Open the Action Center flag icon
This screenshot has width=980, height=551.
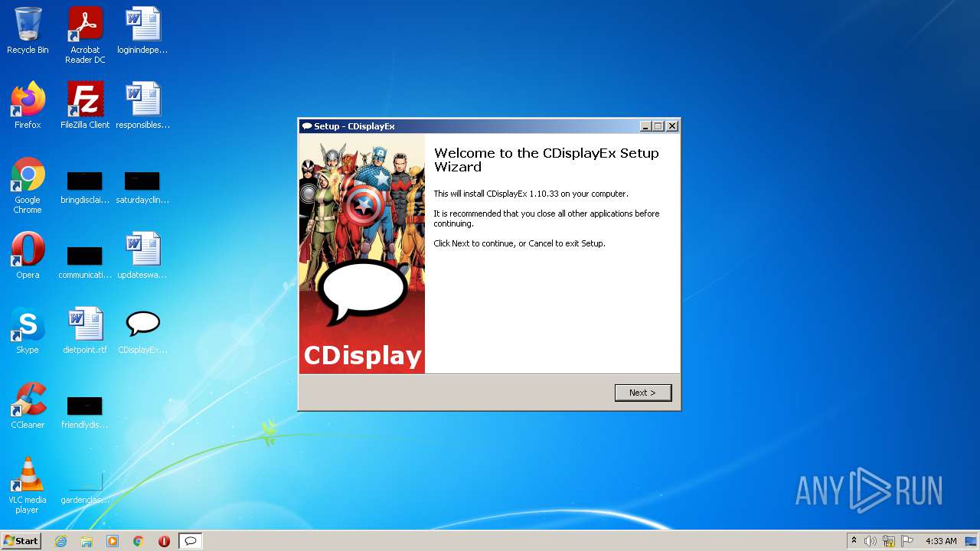click(x=907, y=541)
